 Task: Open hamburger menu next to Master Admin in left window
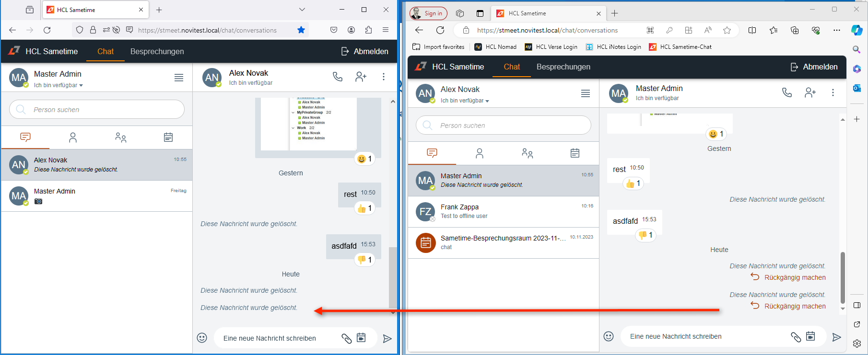coord(179,78)
